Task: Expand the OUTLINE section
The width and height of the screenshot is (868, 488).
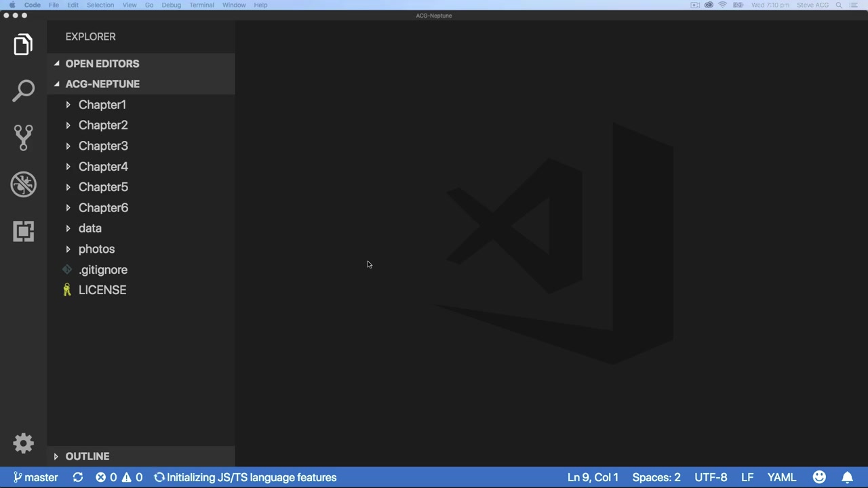Action: (x=56, y=457)
